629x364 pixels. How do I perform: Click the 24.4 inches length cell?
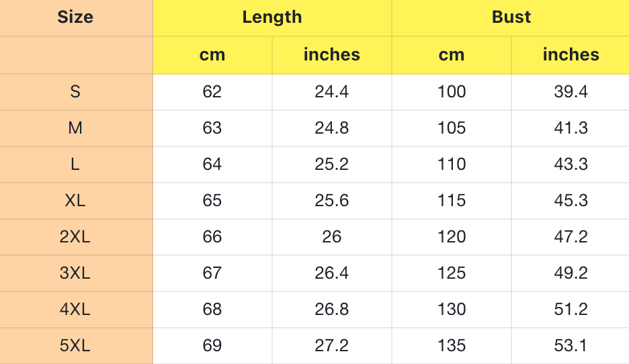pos(332,92)
